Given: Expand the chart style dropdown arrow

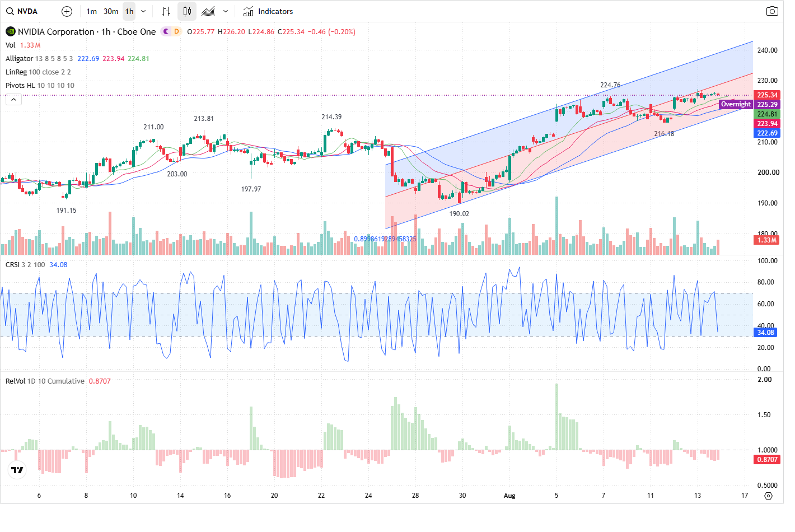Looking at the screenshot, I should click(x=226, y=11).
